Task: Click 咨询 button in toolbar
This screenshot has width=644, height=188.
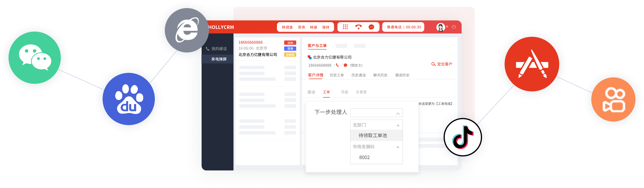Action: click(x=301, y=27)
